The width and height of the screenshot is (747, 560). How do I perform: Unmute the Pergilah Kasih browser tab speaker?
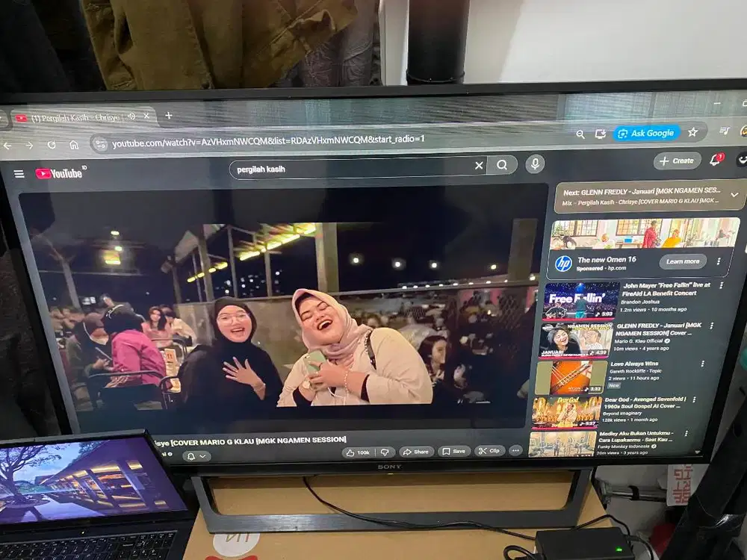131,116
